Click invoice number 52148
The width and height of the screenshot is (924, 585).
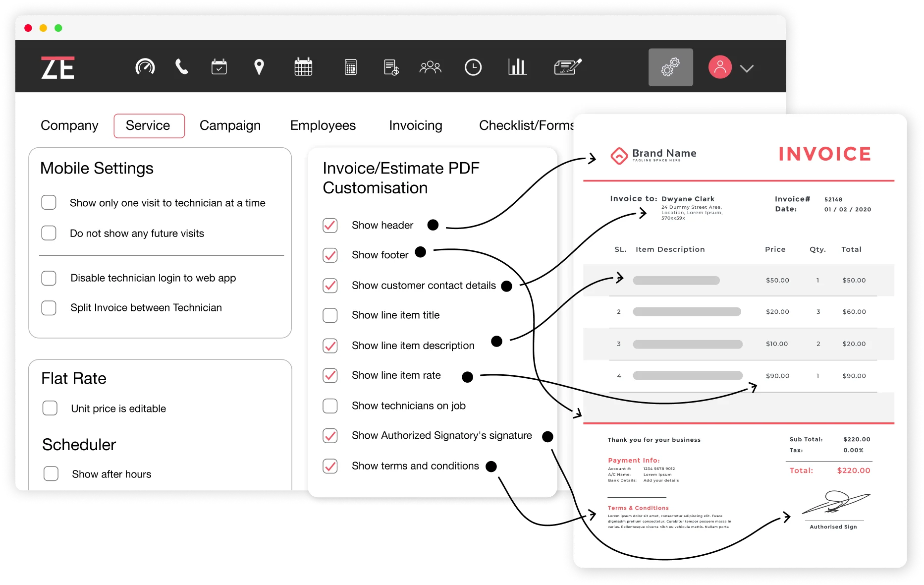click(x=833, y=199)
